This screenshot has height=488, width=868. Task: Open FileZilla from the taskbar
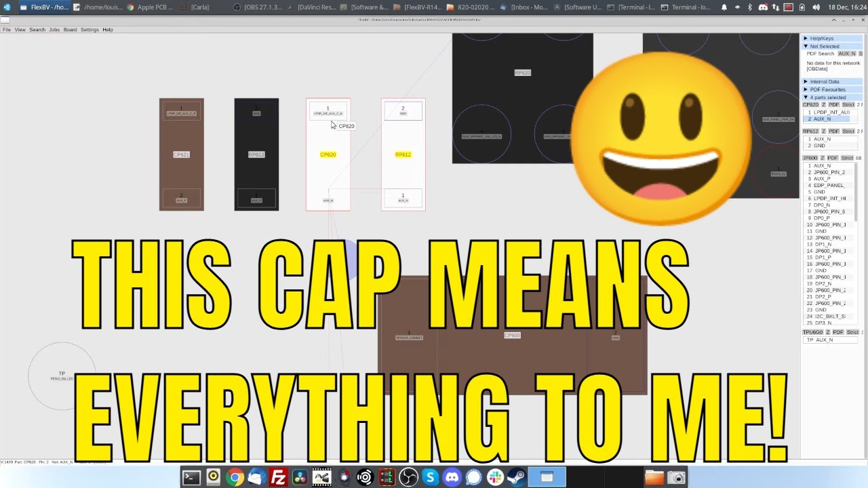[x=278, y=478]
